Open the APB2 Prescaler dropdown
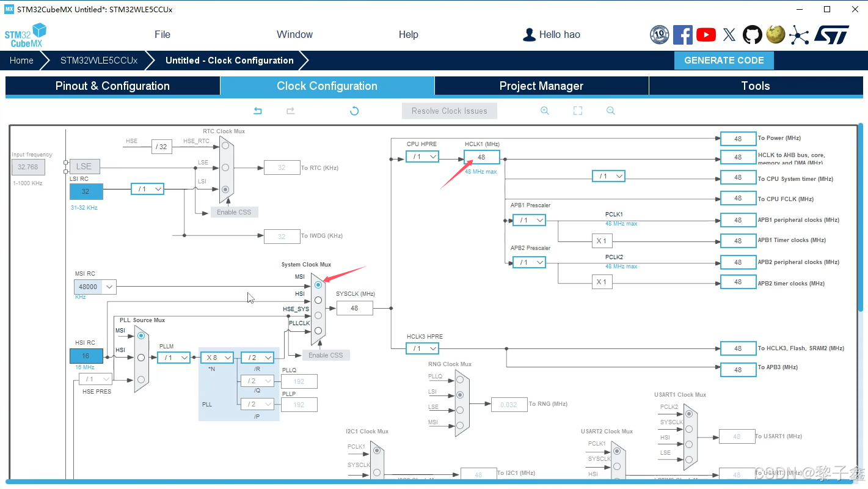 (x=529, y=262)
